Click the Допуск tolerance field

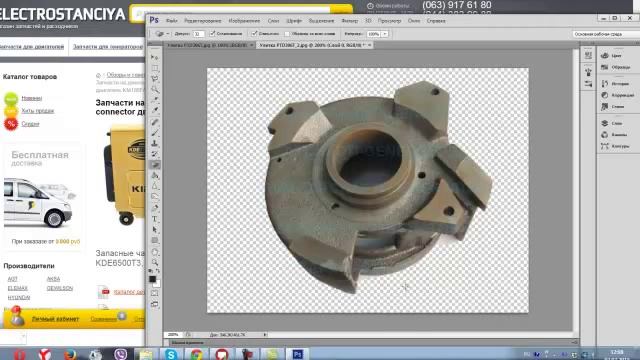[x=198, y=34]
